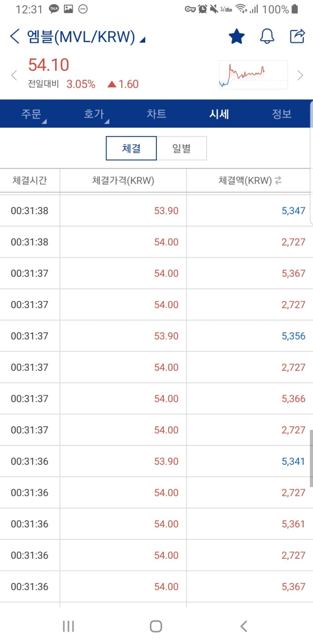Open the 호가 tab dropdown
Screen dimensions: 313x644
(96, 114)
